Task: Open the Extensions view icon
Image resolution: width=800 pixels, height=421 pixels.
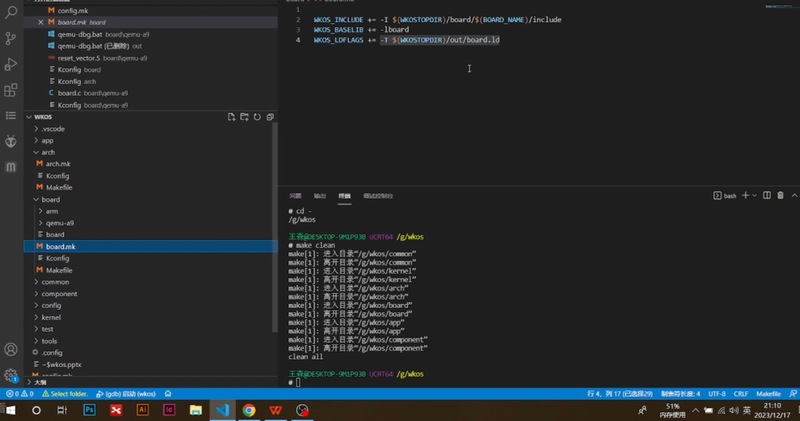Action: click(x=11, y=90)
